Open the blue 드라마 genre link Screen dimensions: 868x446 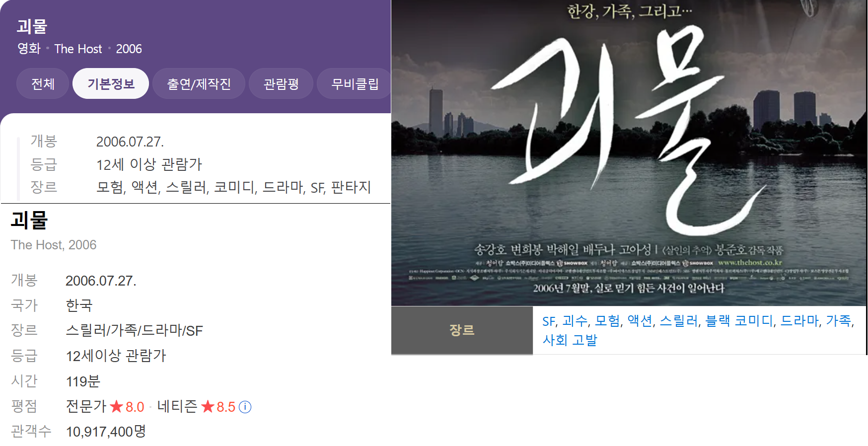point(799,321)
